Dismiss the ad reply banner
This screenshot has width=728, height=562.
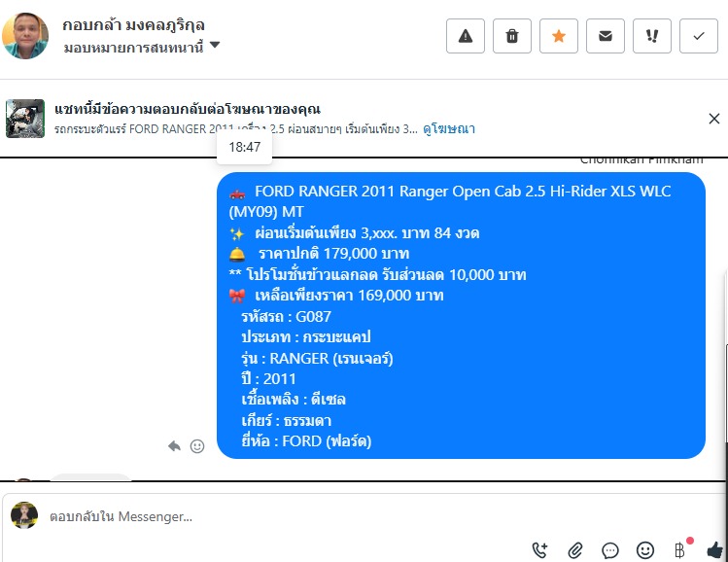tap(714, 119)
